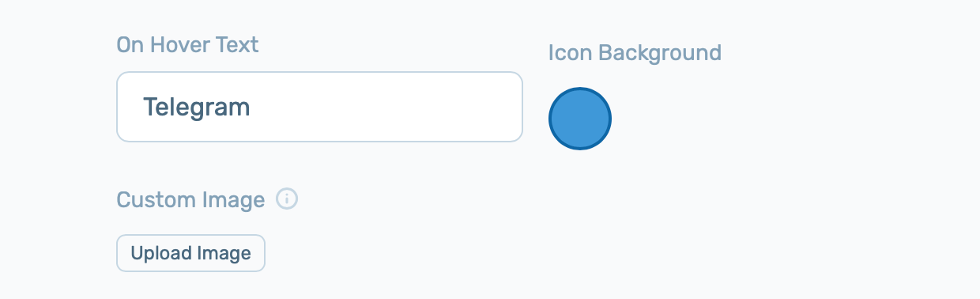Image resolution: width=980 pixels, height=299 pixels.
Task: Tap the Upload Image outlined button
Action: (190, 253)
